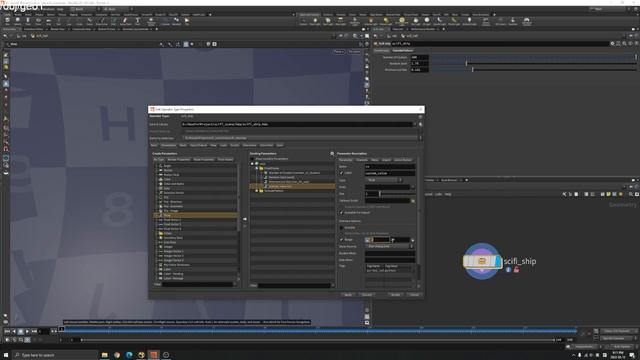
Task: Click the Random Seed slider
Action: coord(533,63)
